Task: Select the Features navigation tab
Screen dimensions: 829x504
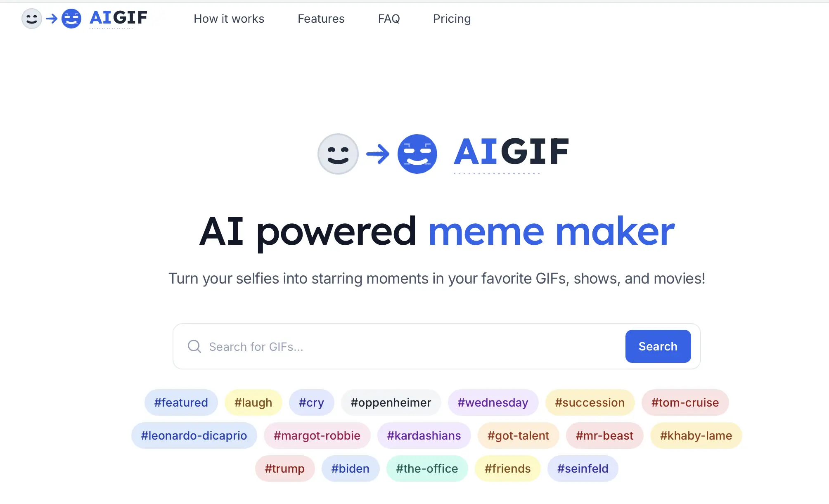Action: pos(321,18)
